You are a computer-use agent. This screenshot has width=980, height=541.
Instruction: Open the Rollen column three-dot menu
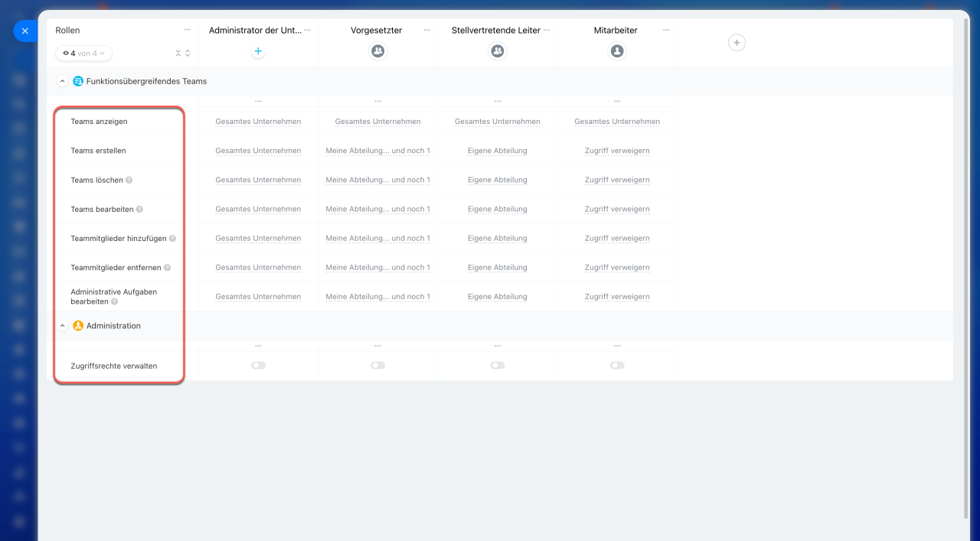click(x=188, y=30)
